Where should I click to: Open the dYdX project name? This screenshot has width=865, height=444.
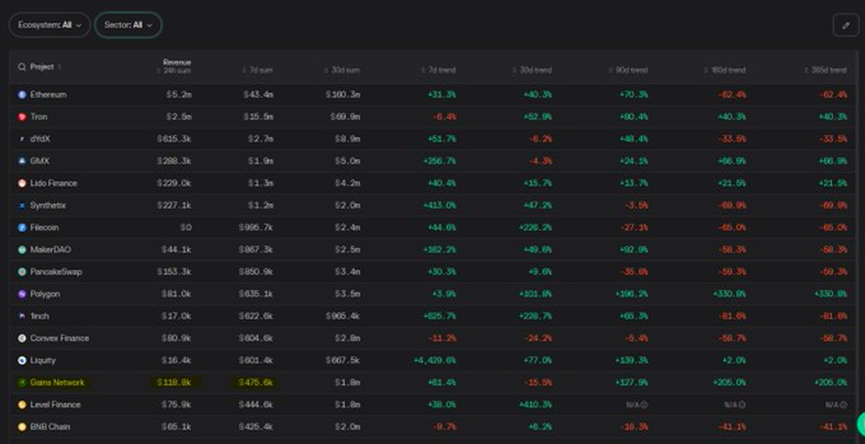[x=40, y=139]
